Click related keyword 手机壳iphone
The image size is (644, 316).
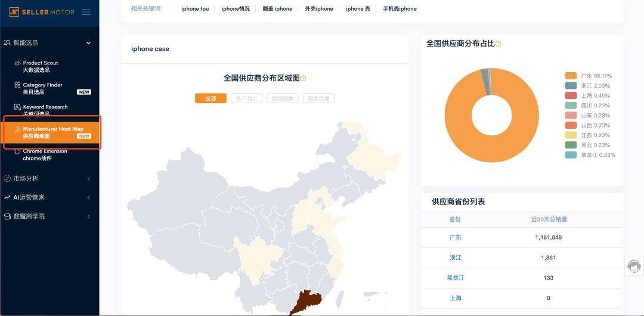pyautogui.click(x=400, y=8)
